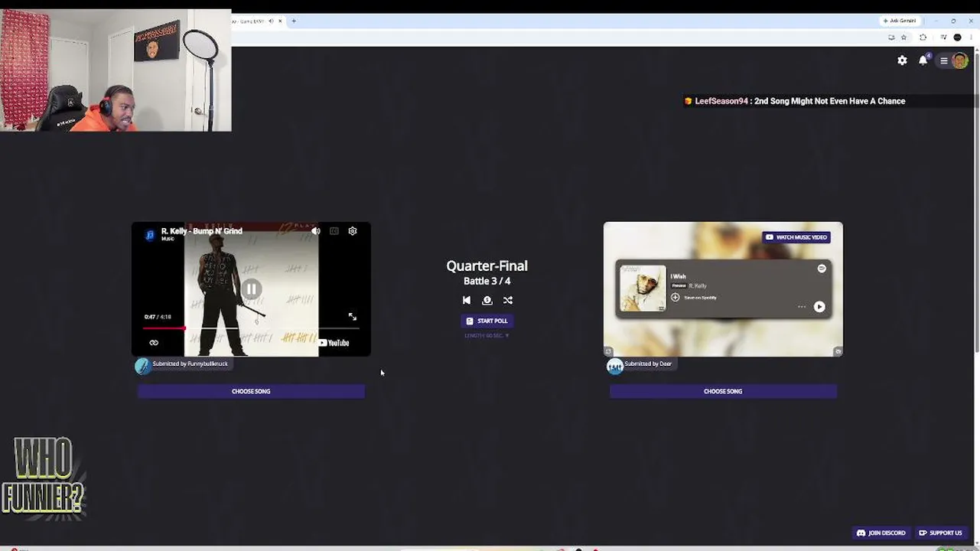This screenshot has height=551, width=980.
Task: Toggle closed captions on YouTube player
Action: point(334,231)
